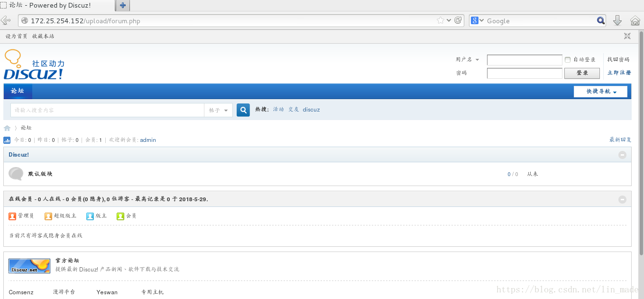Click the hot search 交友 link

click(x=294, y=110)
